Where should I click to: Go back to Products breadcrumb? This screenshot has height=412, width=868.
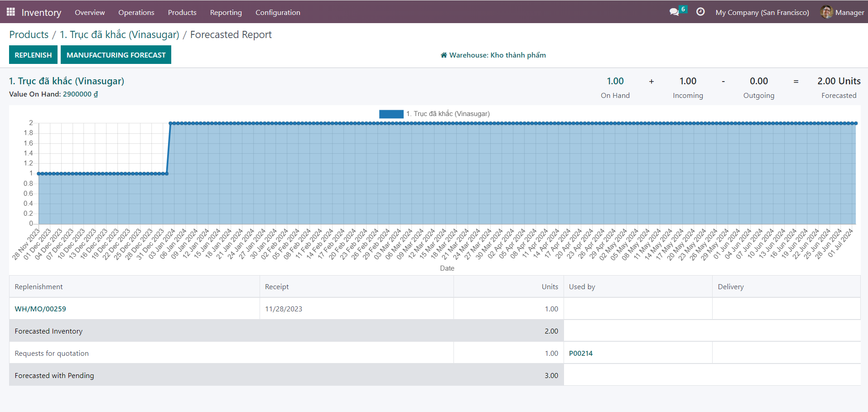click(x=29, y=35)
